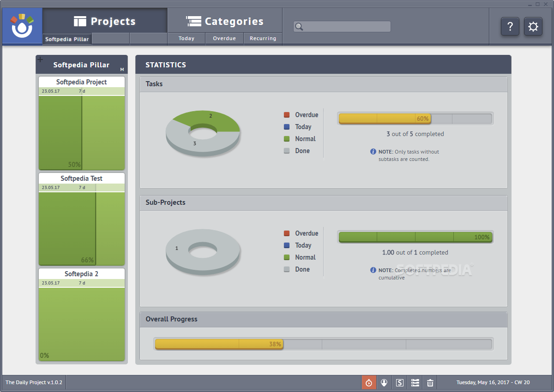
Task: Click the 7 d duration on Softpedia Test
Action: point(82,188)
